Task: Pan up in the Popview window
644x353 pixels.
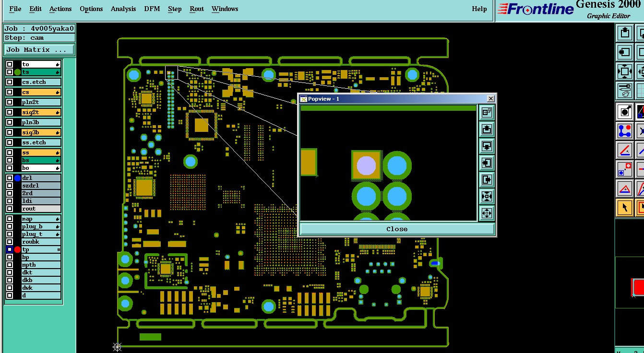Action: point(487,129)
